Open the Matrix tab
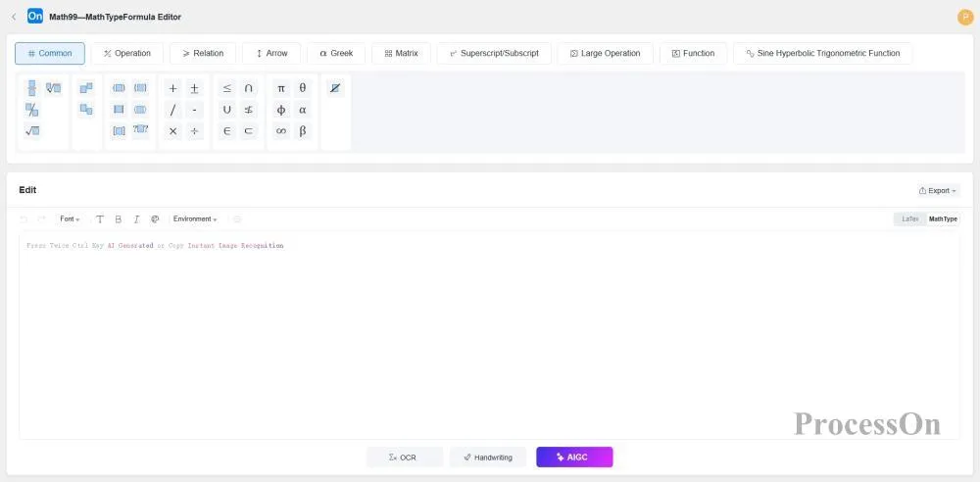 click(401, 54)
